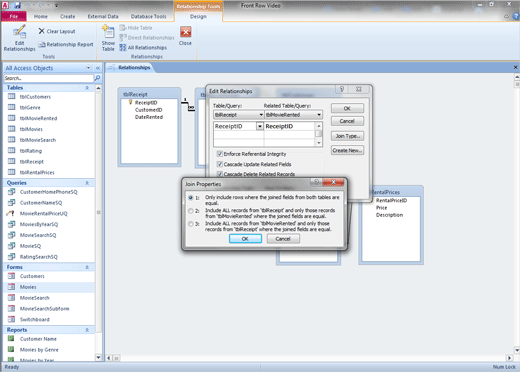Select join option 1 radio button
520x372 pixels.
click(191, 198)
